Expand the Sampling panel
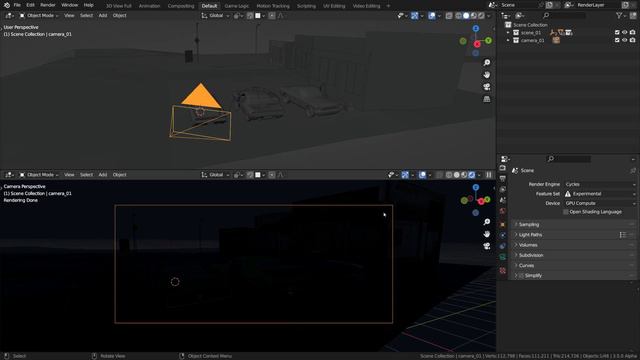Image resolution: width=640 pixels, height=360 pixels. click(x=573, y=224)
